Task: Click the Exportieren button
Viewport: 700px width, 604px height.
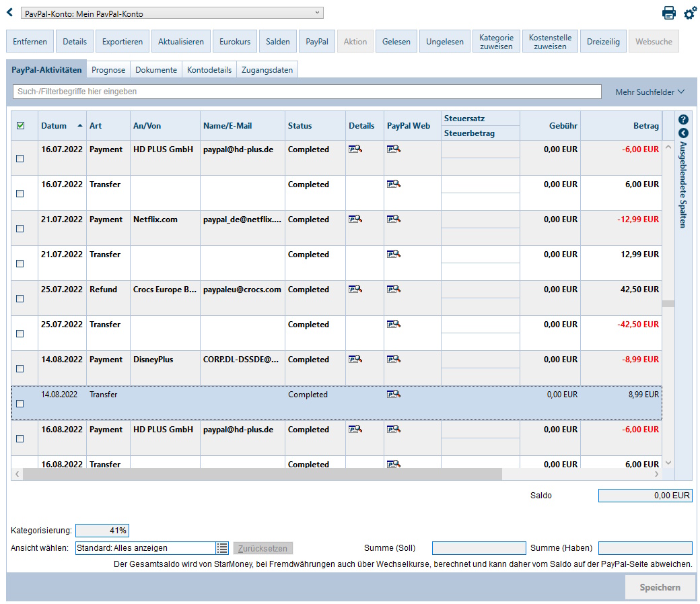Action: pos(123,41)
